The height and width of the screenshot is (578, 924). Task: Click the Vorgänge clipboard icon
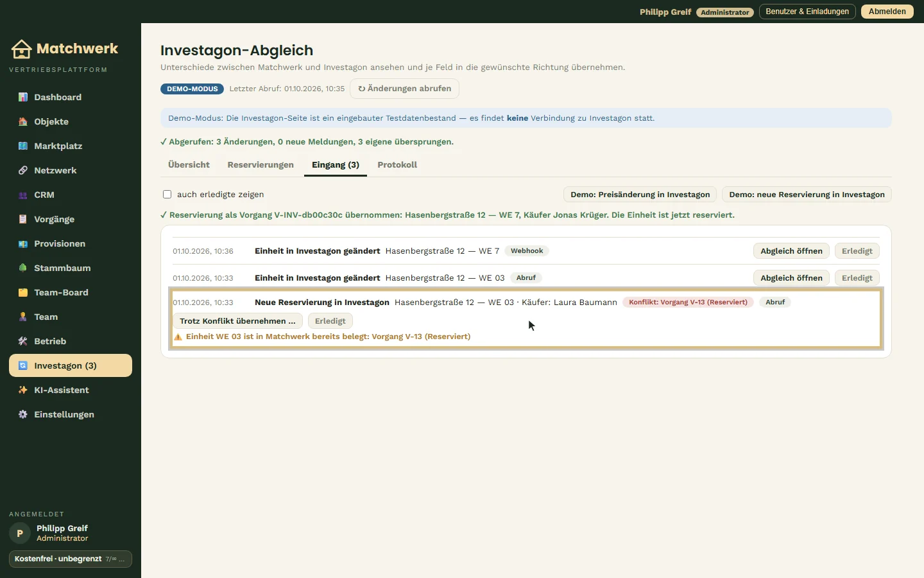point(23,219)
